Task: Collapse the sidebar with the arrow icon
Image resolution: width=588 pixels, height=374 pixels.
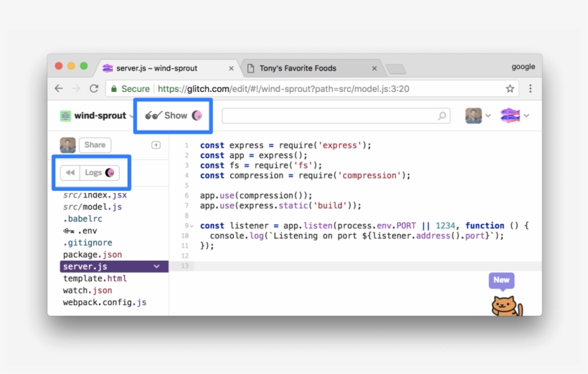Action: (x=156, y=145)
